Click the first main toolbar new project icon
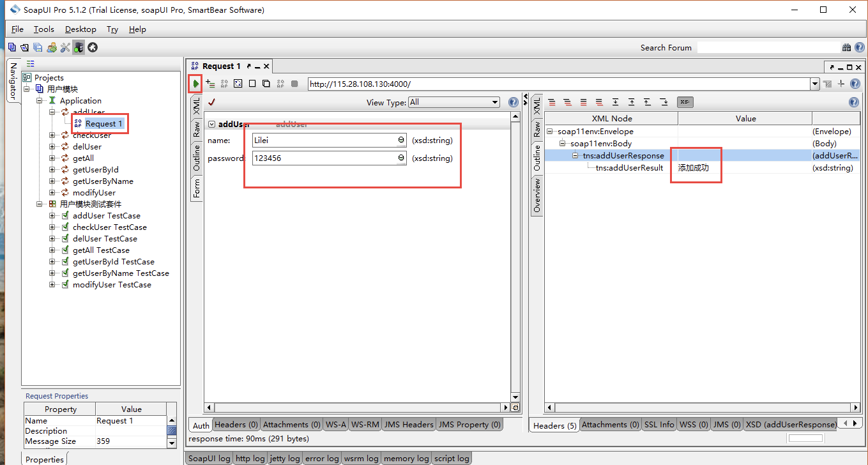 pyautogui.click(x=11, y=47)
